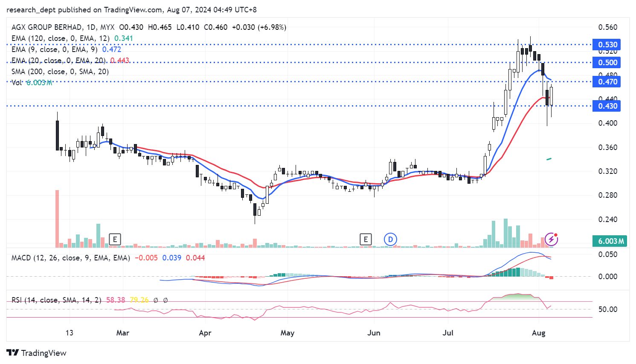Click the RSI indicator title
The image size is (636, 364).
pyautogui.click(x=56, y=300)
